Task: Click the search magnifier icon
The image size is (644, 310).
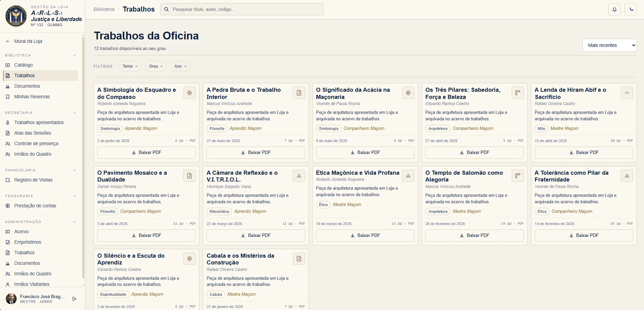Action: pyautogui.click(x=166, y=10)
